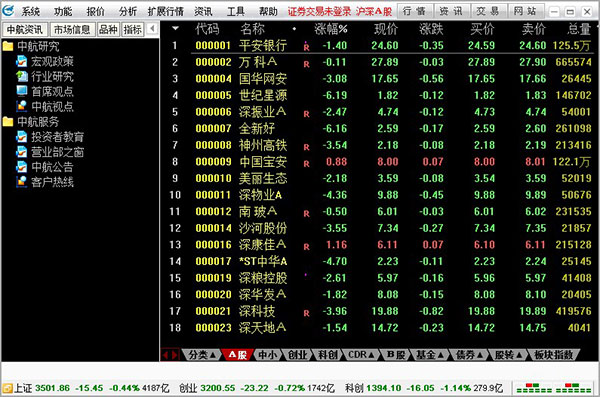600x397 pixels.
Task: Switch to the 创业 tab
Action: pos(297,355)
